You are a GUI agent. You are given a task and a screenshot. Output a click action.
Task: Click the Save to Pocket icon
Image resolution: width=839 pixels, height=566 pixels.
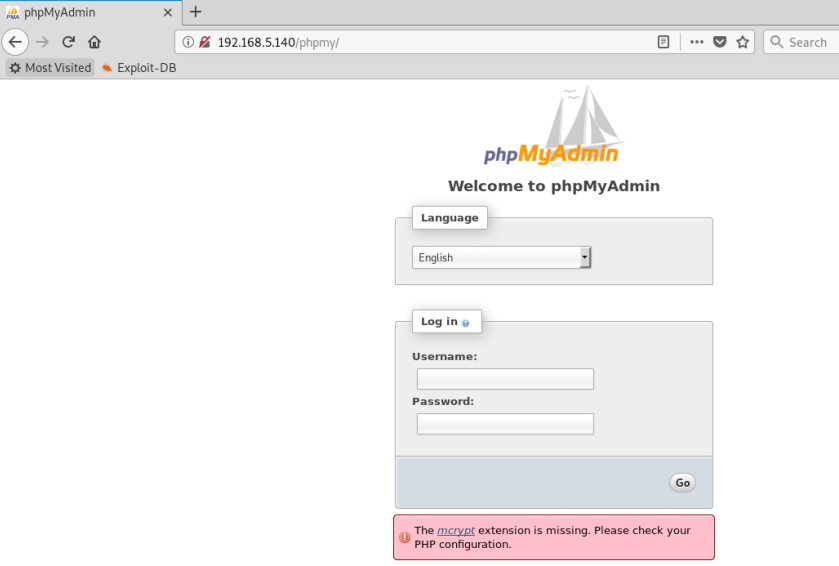tap(719, 42)
